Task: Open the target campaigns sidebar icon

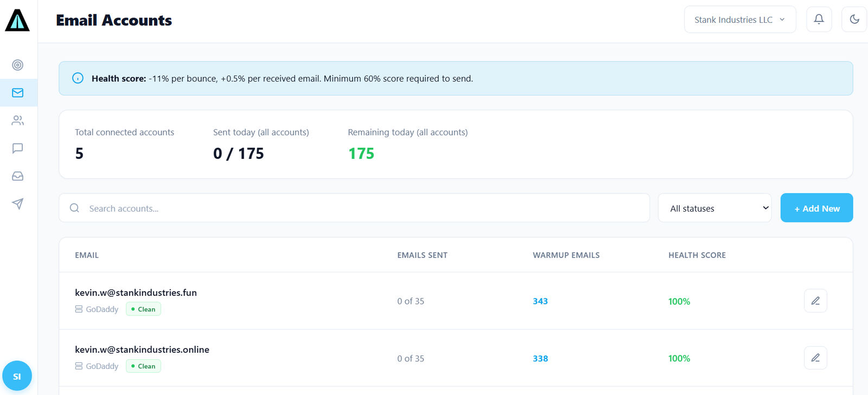Action: [x=18, y=65]
